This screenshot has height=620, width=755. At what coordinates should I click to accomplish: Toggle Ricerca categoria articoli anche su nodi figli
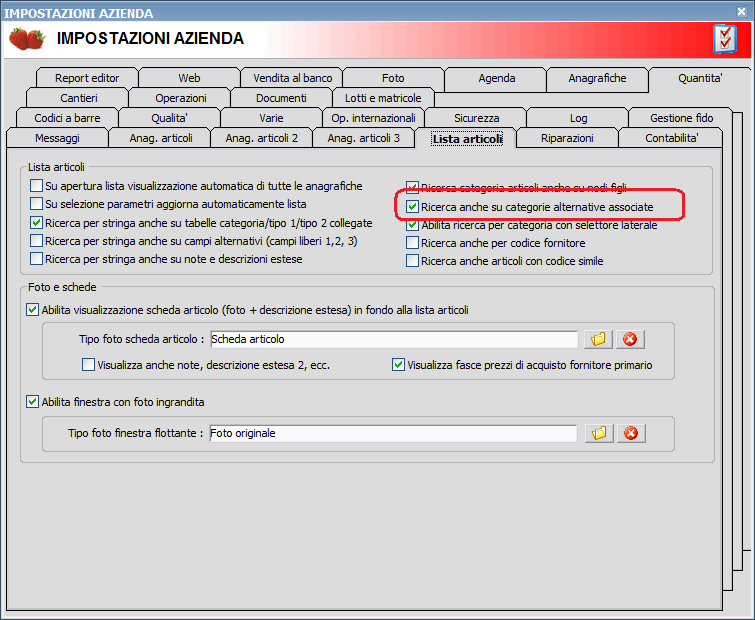[x=412, y=187]
